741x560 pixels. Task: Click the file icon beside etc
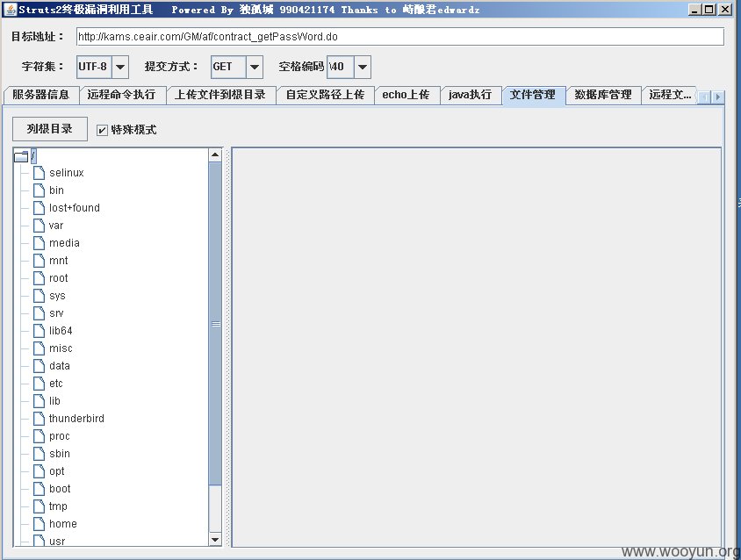[x=40, y=384]
